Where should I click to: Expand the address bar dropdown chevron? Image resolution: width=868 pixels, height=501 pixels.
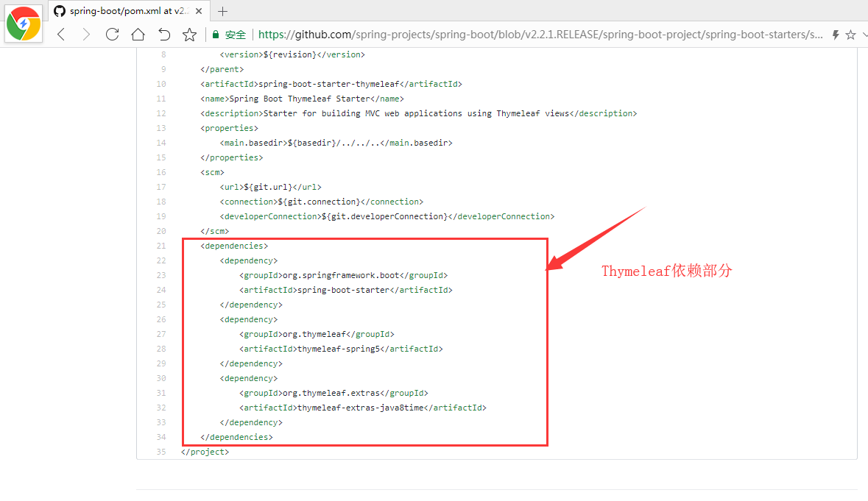point(864,35)
